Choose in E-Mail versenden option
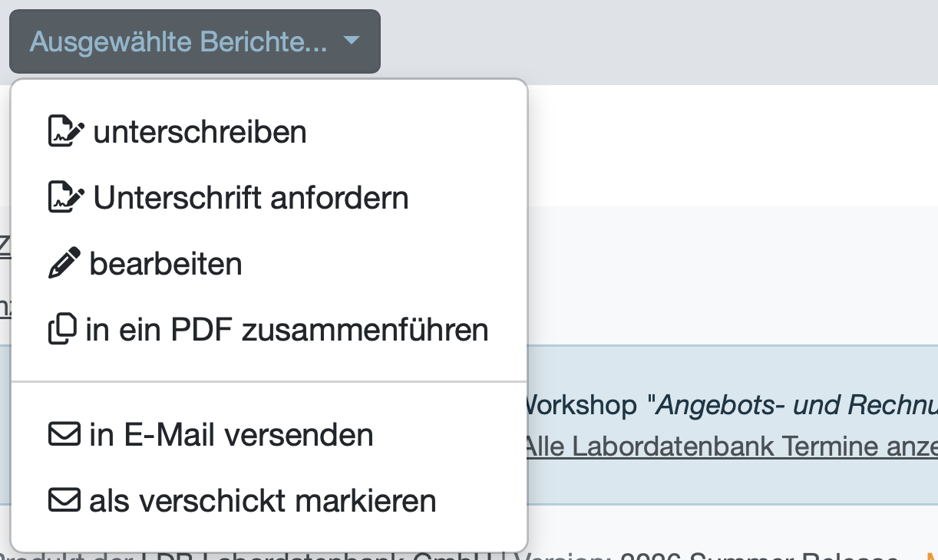 click(x=269, y=435)
